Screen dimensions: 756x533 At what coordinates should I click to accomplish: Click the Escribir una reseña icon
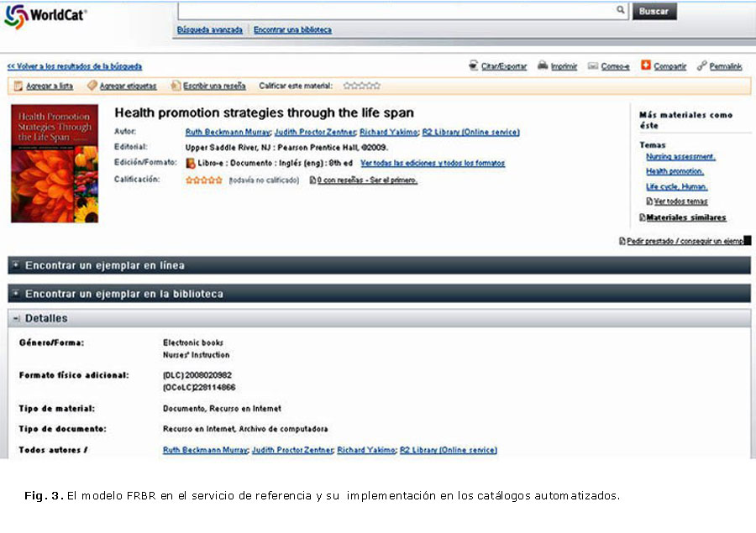click(175, 86)
